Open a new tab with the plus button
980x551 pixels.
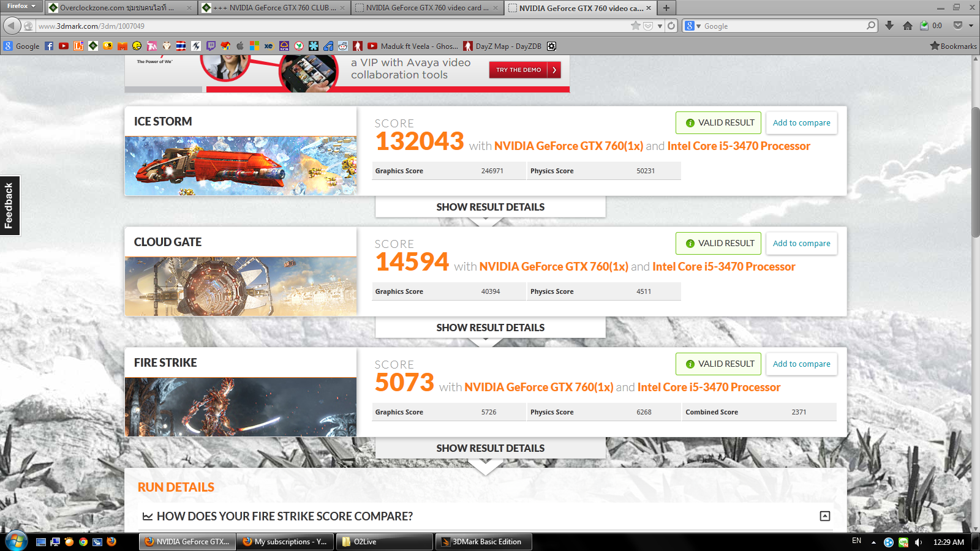click(x=666, y=8)
